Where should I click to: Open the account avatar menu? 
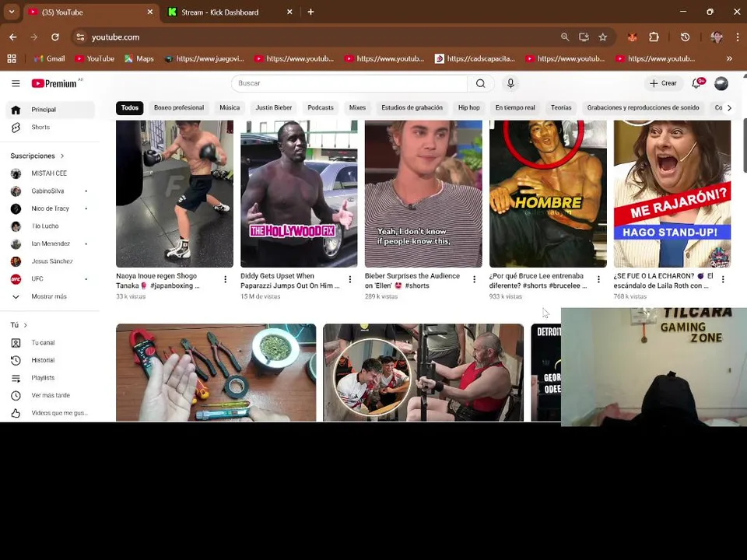pos(721,83)
